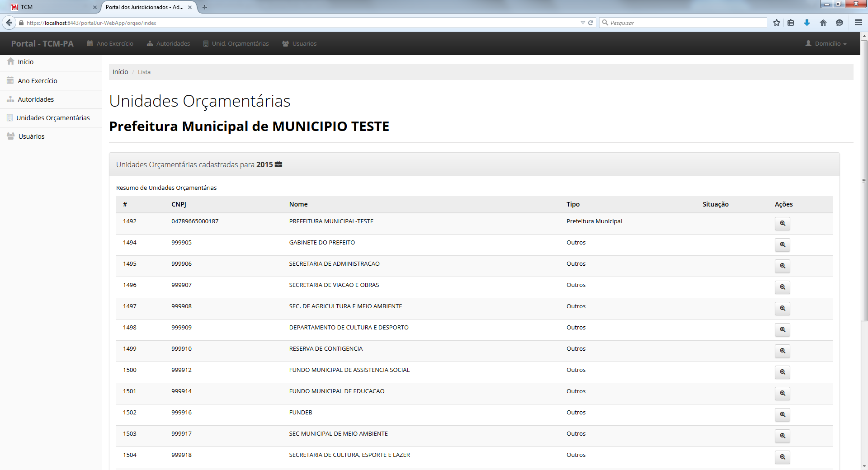Click the Portal - TCM-PA brand link

click(42, 44)
